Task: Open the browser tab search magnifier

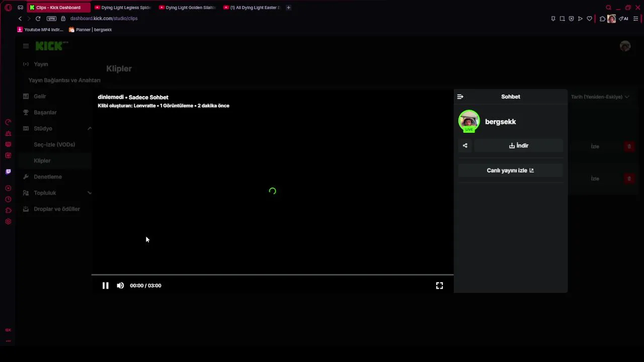Action: (608, 8)
